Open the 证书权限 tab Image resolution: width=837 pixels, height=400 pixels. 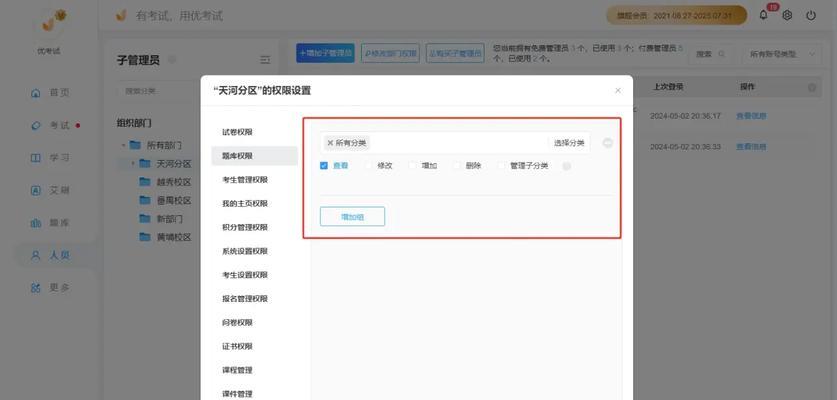pyautogui.click(x=254, y=346)
